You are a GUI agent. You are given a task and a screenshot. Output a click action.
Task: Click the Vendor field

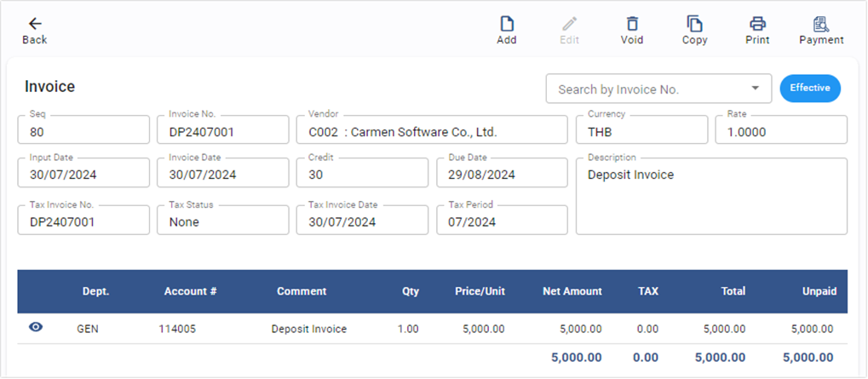[431, 131]
